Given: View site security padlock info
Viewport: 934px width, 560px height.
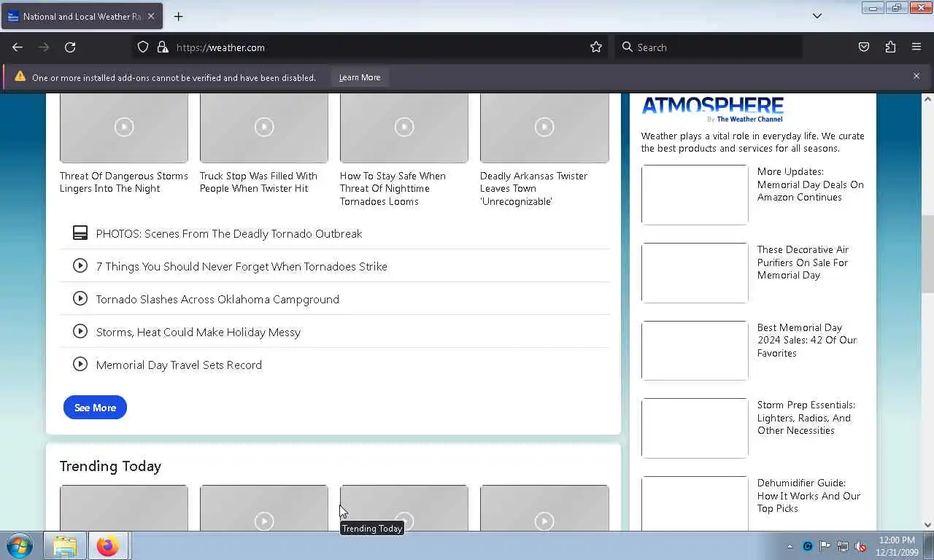Looking at the screenshot, I should point(162,47).
